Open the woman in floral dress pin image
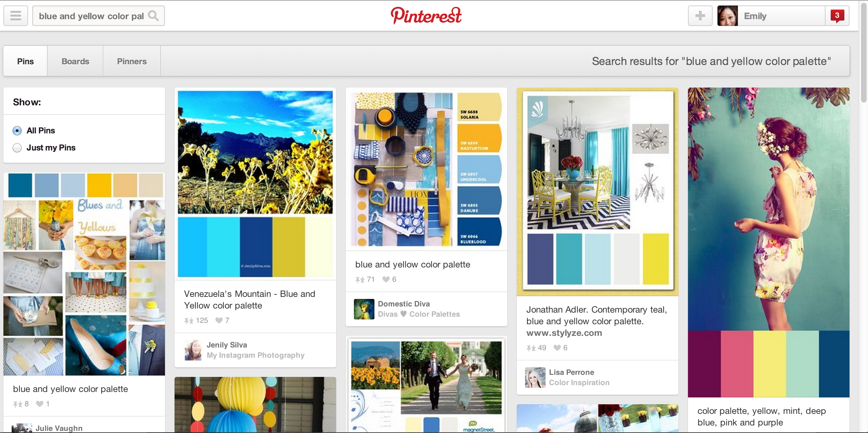The width and height of the screenshot is (868, 433). pos(769,242)
